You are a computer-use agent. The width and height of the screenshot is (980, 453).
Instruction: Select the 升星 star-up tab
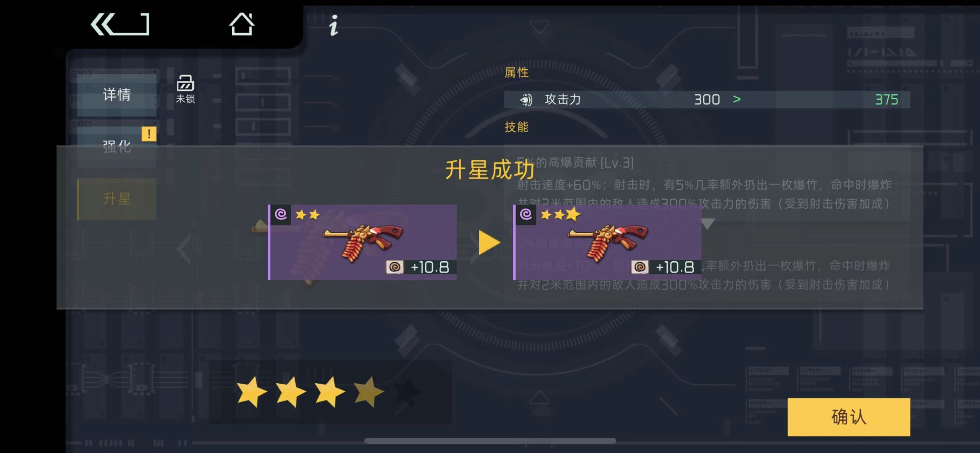click(x=117, y=199)
